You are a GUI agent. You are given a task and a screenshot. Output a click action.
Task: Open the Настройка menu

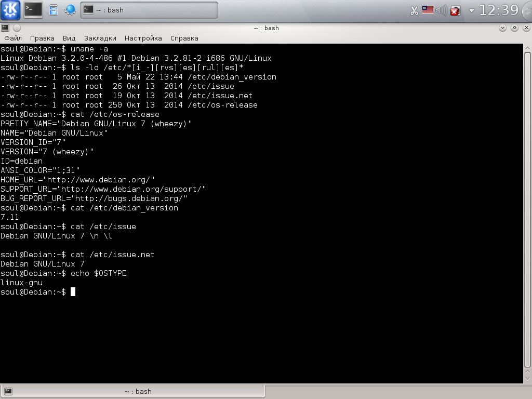[x=143, y=38]
